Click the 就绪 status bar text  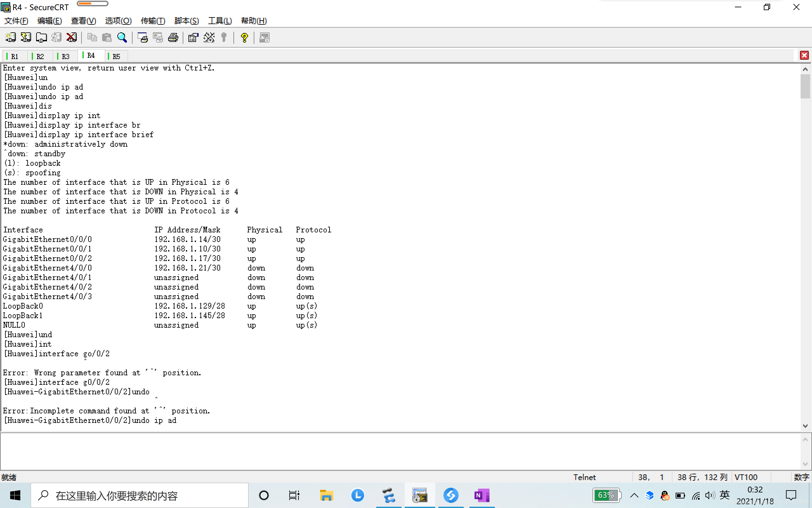[x=9, y=477]
